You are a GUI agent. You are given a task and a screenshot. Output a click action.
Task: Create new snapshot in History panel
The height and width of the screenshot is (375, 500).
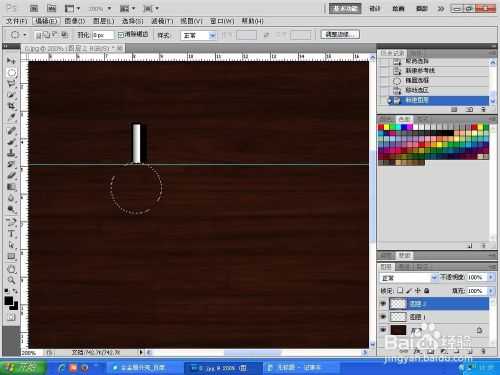tap(469, 110)
